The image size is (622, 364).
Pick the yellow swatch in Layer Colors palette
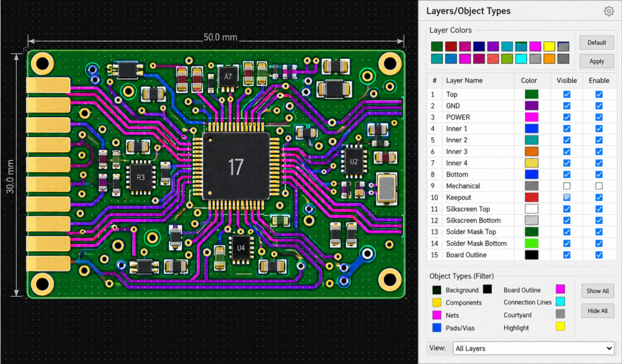coord(549,46)
